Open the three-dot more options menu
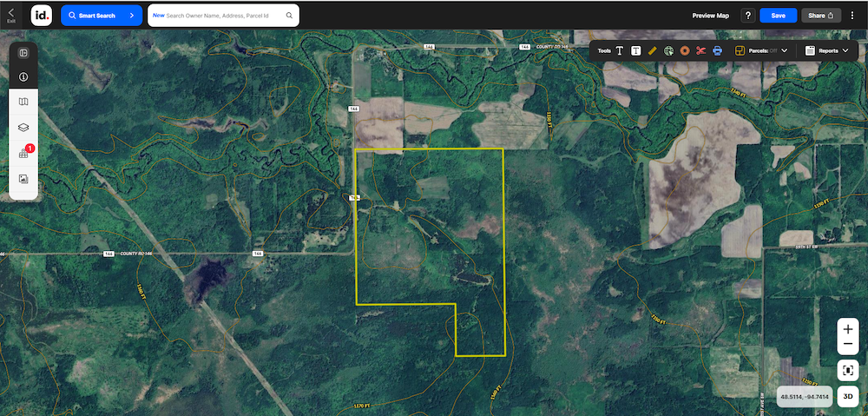This screenshot has width=868, height=416. [x=852, y=15]
